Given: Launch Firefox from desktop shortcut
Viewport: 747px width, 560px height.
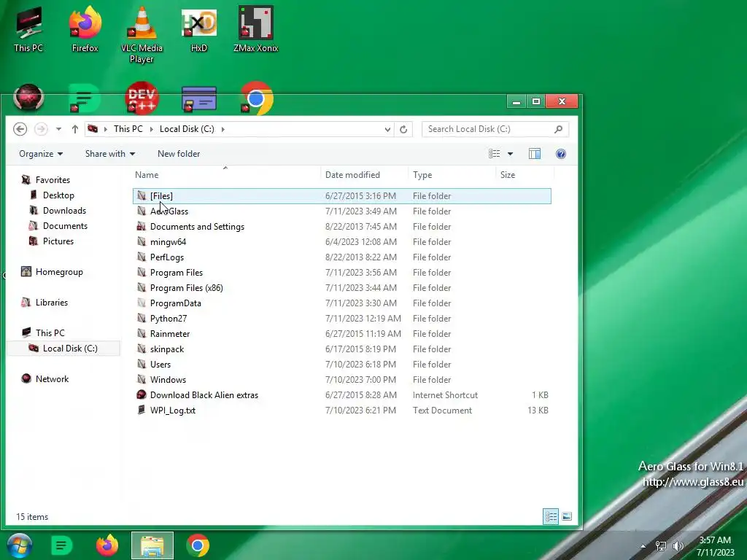Looking at the screenshot, I should coord(85,29).
